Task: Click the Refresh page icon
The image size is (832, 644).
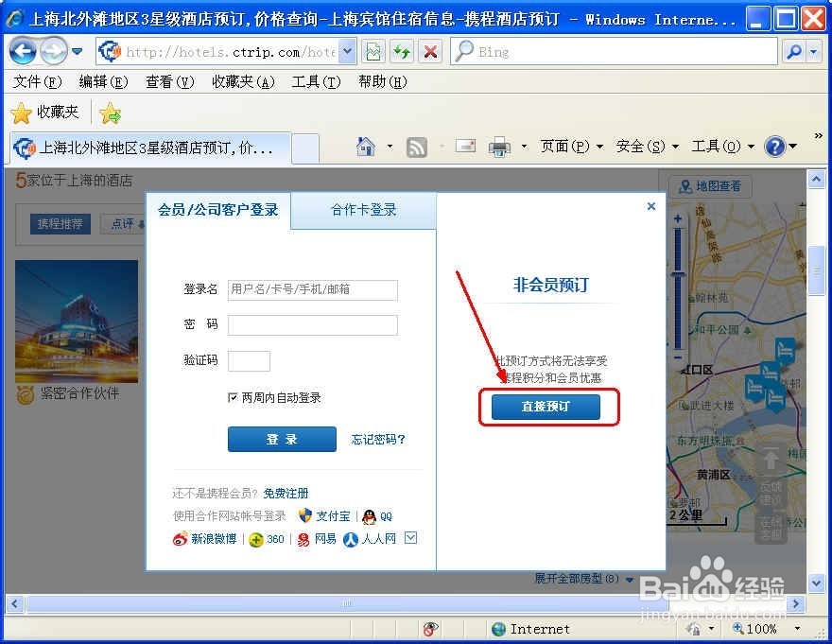Action: pyautogui.click(x=402, y=51)
